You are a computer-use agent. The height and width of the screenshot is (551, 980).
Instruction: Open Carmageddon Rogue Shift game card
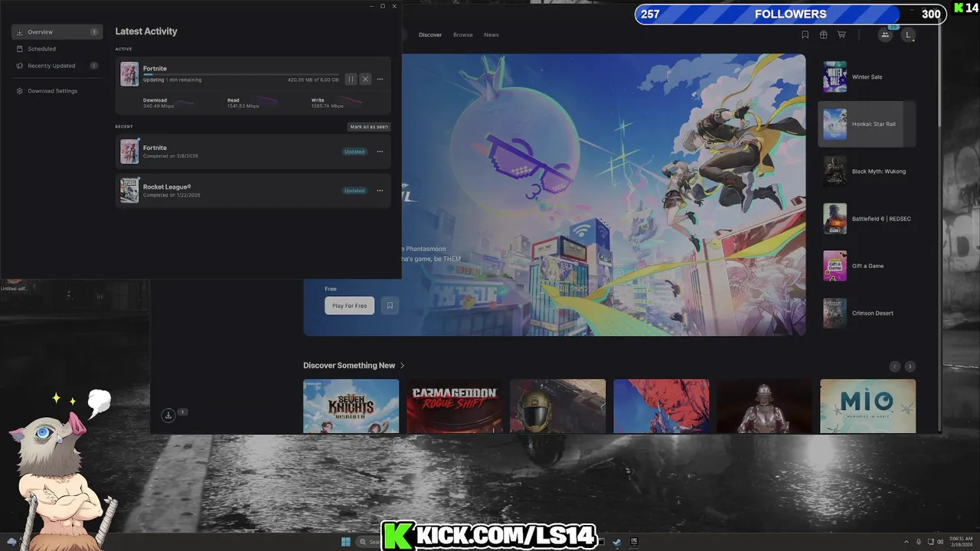coord(455,406)
